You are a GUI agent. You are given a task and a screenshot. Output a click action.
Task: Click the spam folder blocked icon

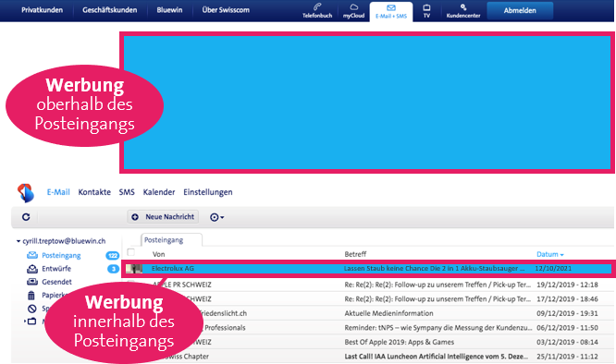pos(31,309)
